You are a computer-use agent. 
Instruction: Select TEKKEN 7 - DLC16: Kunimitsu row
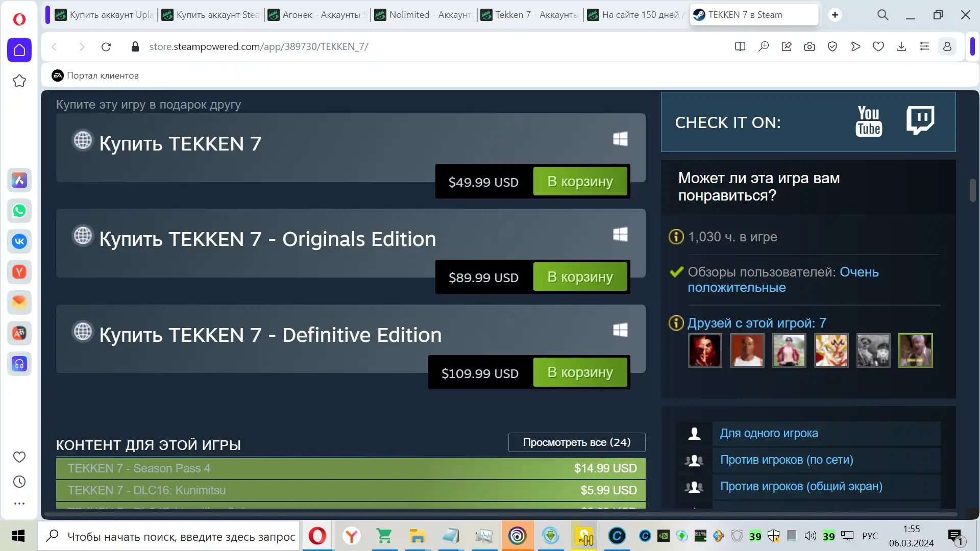(351, 490)
